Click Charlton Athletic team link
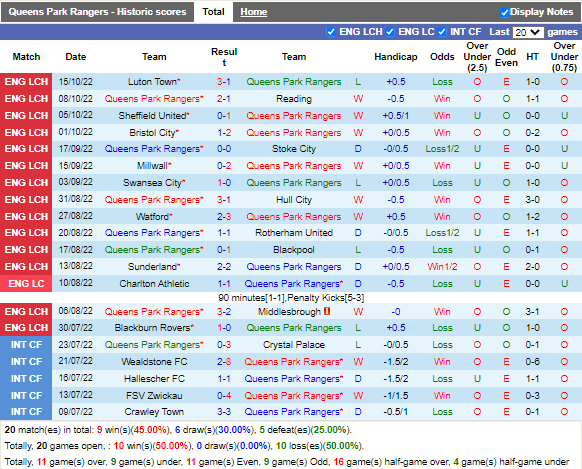The image size is (582, 469). (x=154, y=283)
